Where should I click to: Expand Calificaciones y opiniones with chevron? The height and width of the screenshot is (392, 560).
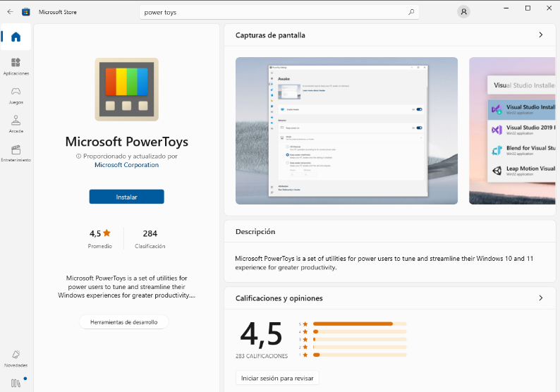pos(541,298)
